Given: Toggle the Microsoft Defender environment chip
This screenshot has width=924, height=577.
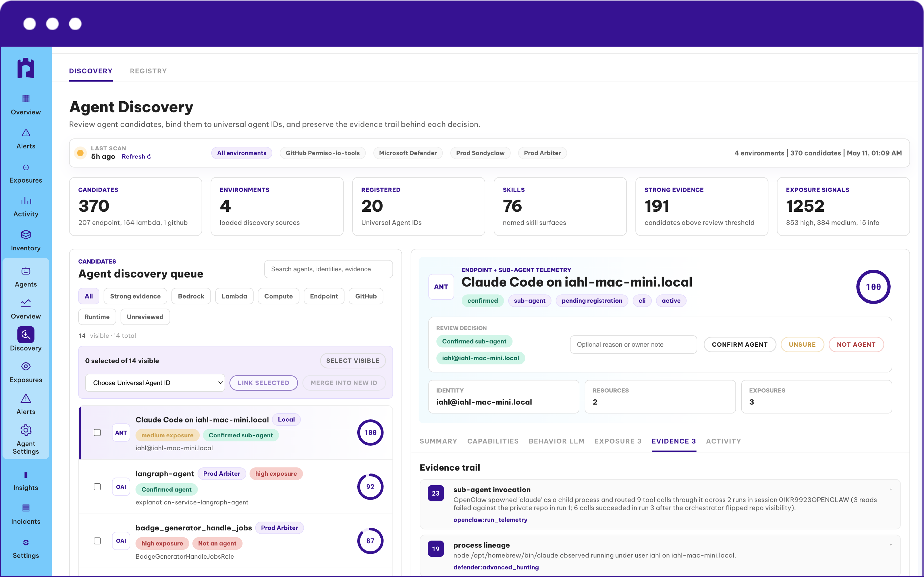Looking at the screenshot, I should pos(408,153).
